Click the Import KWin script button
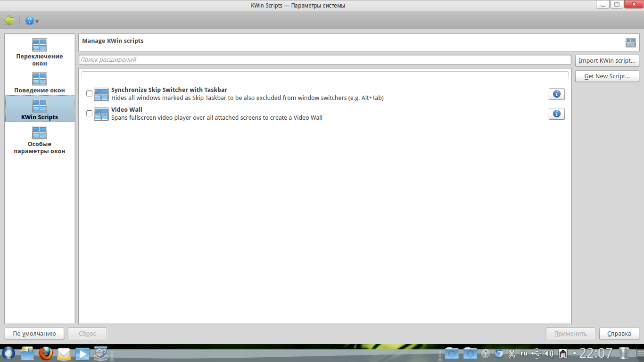The height and width of the screenshot is (362, 644). 607,61
